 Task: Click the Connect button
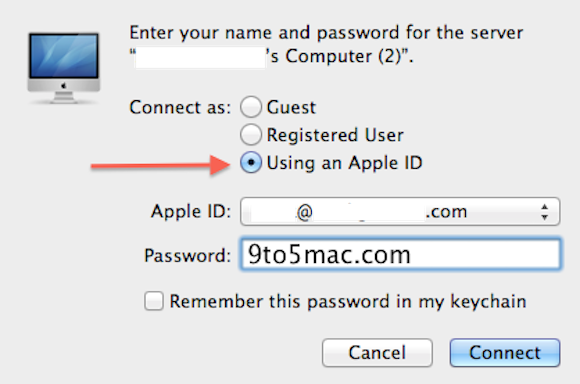tap(505, 353)
